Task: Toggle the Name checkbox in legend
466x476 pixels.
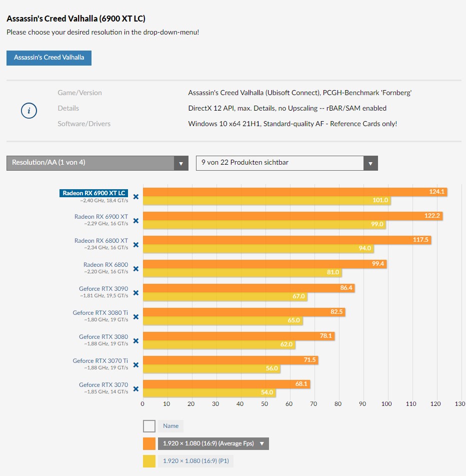Action: (x=149, y=426)
